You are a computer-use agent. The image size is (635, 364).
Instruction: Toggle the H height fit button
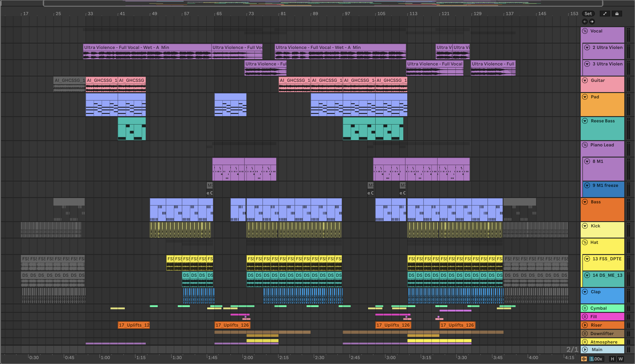[x=612, y=359]
